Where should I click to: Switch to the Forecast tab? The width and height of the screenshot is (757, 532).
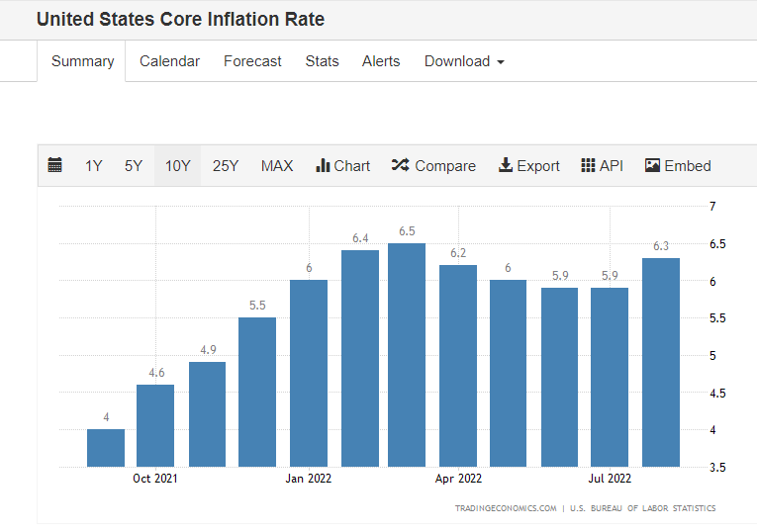pyautogui.click(x=252, y=61)
